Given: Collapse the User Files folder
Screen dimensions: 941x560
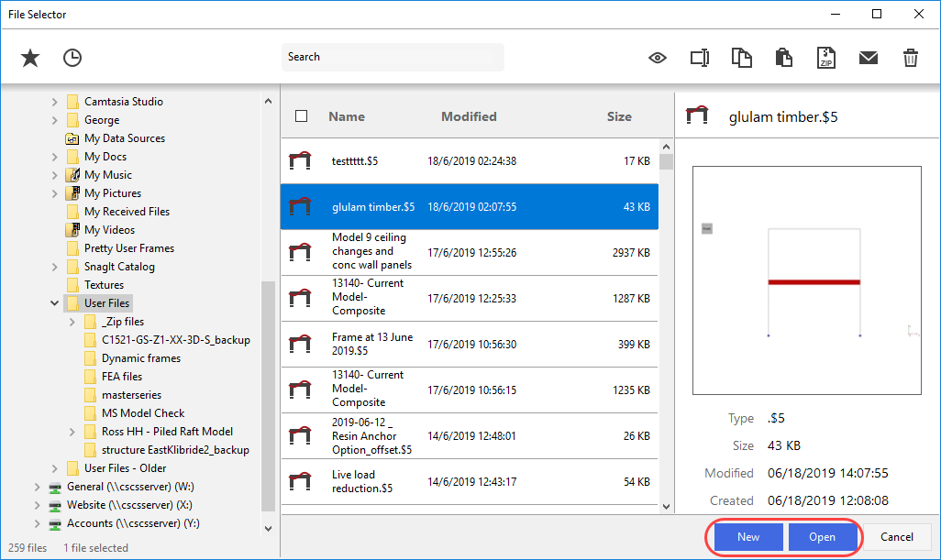Looking at the screenshot, I should click(55, 303).
